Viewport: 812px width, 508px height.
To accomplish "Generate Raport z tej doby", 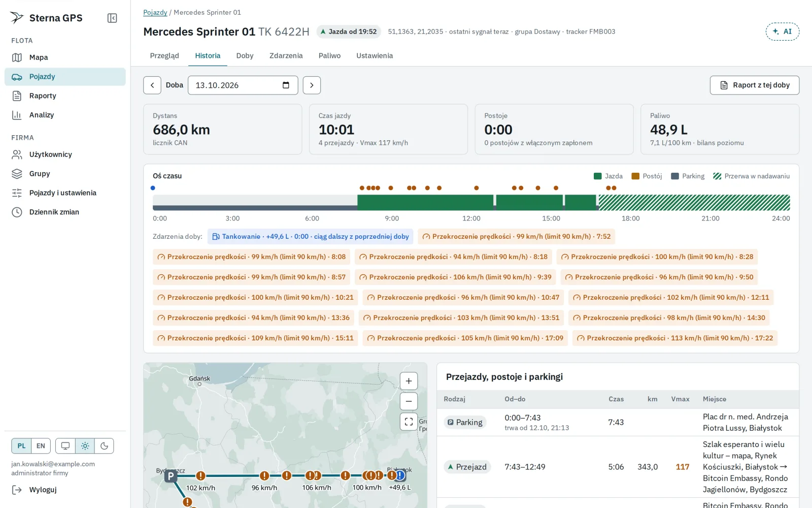I will pos(754,85).
